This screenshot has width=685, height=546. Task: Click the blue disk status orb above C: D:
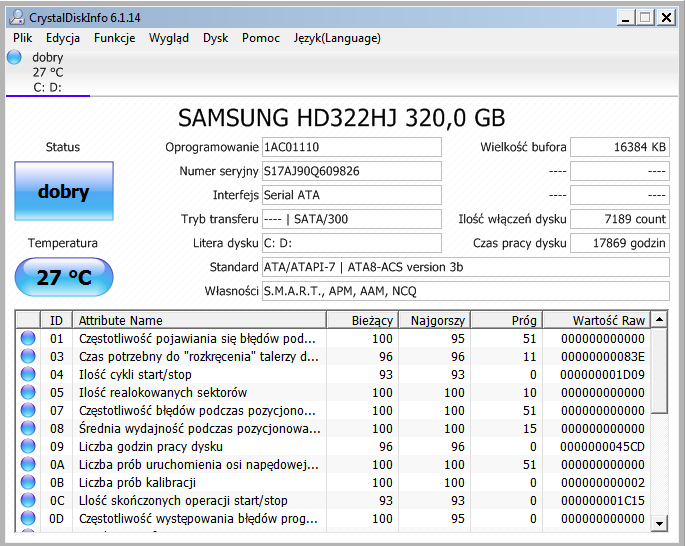(x=14, y=57)
